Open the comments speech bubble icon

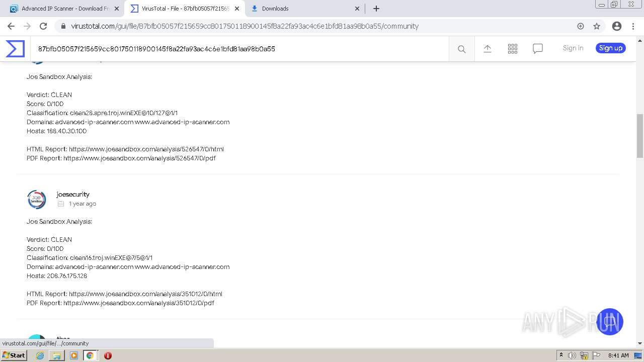(x=537, y=48)
